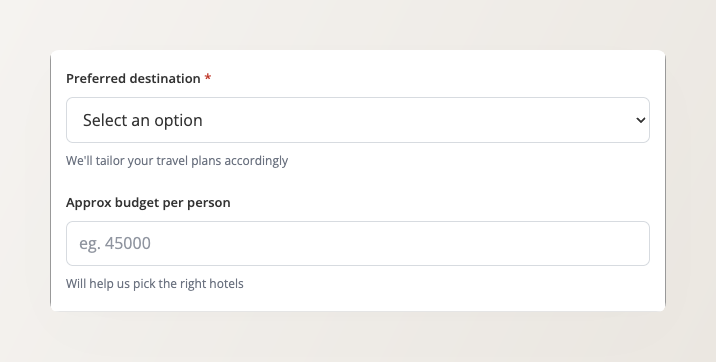Click the number "45000" in the placeholder
This screenshot has height=362, width=716.
coord(128,243)
